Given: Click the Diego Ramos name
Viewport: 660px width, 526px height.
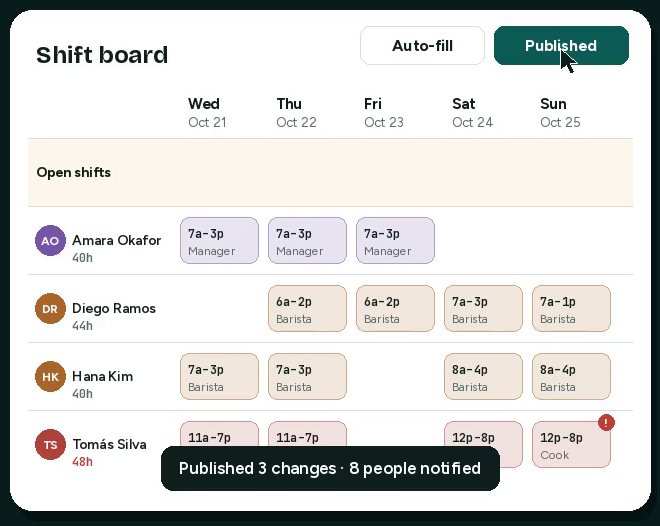Looking at the screenshot, I should [x=114, y=308].
